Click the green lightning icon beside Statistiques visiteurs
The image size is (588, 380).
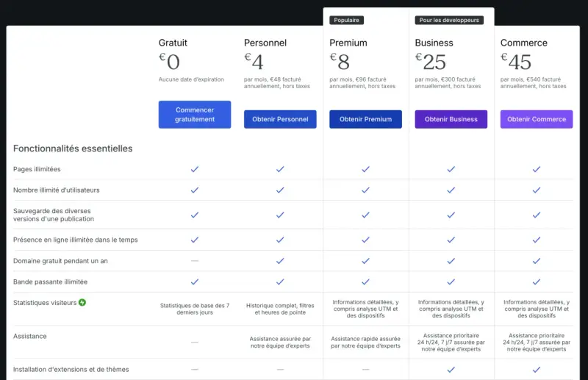coord(82,302)
